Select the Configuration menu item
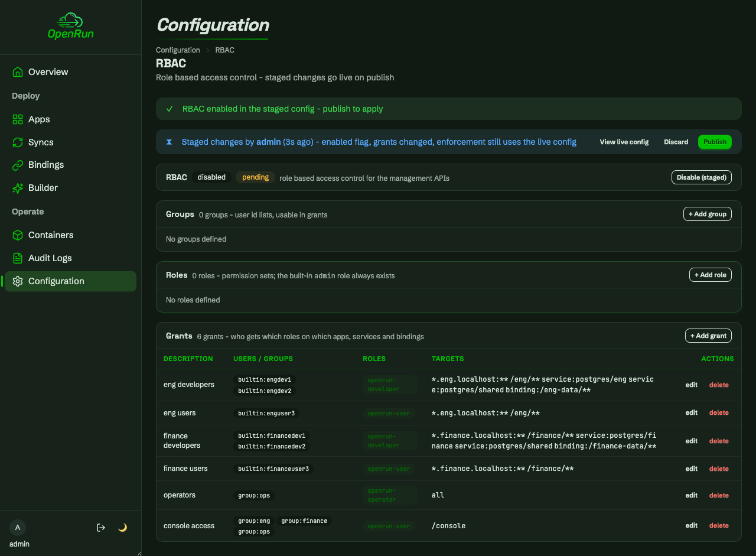Viewport: 756px width, 556px height. (70, 281)
